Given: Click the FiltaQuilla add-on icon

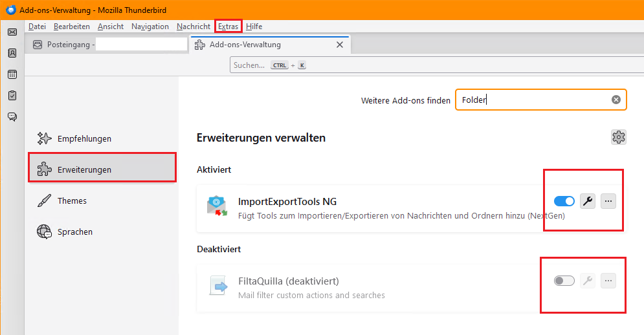Looking at the screenshot, I should tap(218, 285).
